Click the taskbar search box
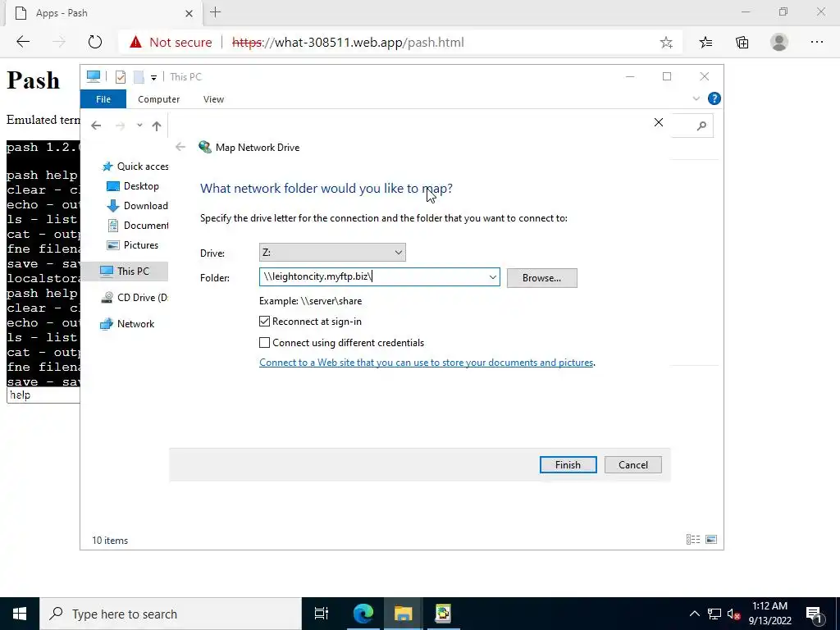The height and width of the screenshot is (630, 840). (x=171, y=614)
